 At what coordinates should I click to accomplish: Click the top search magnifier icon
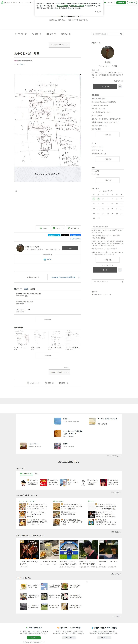121,34
